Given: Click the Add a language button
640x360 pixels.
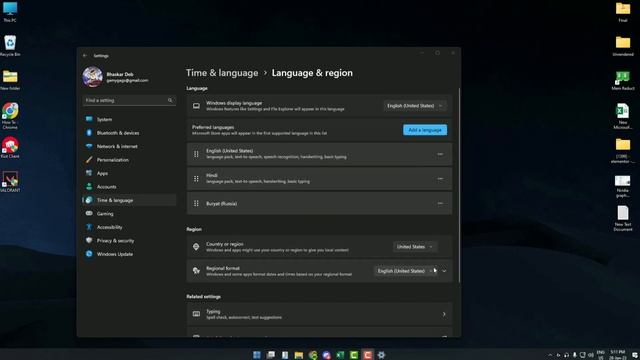Looking at the screenshot, I should [x=425, y=130].
